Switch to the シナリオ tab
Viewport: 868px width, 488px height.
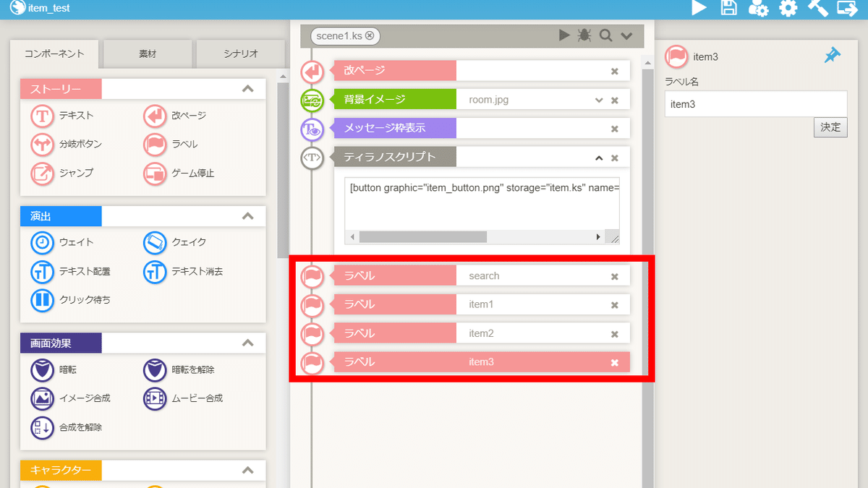pos(241,53)
